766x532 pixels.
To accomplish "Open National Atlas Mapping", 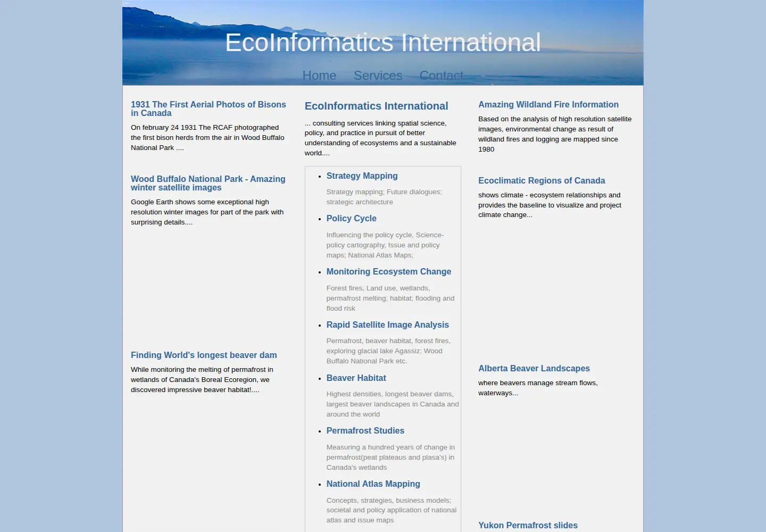I will click(x=373, y=484).
